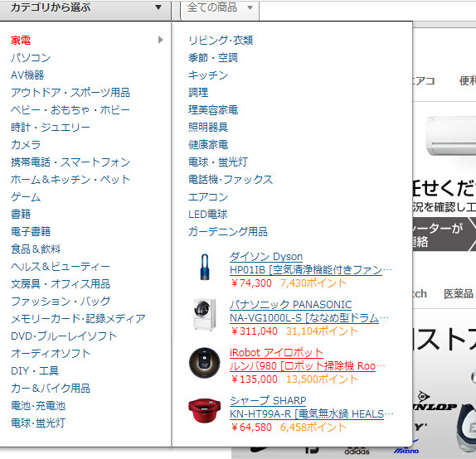Open パナソニック NA-VG1000L-S product link
The height and width of the screenshot is (459, 476).
[x=309, y=311]
